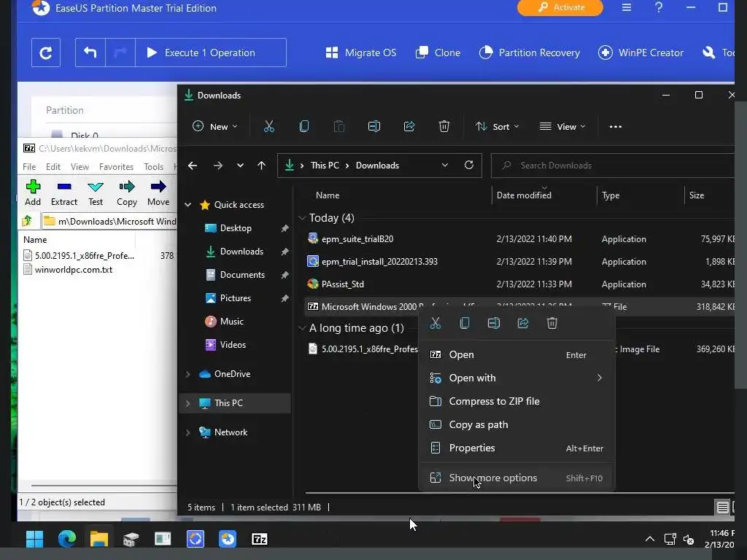Click Delete icon in context menu
Screen dimensions: 747x560
pos(552,323)
